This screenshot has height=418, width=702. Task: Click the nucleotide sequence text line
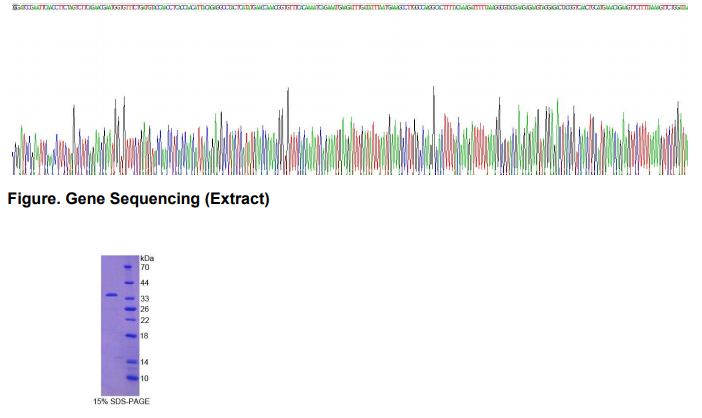pos(350,8)
